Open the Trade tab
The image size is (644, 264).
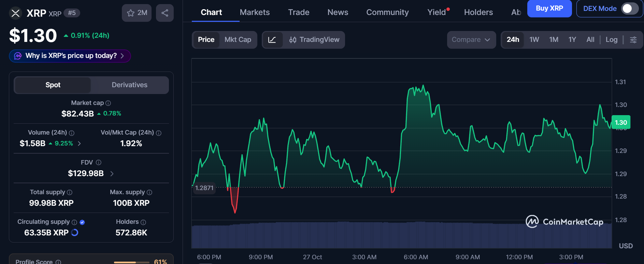tap(299, 12)
